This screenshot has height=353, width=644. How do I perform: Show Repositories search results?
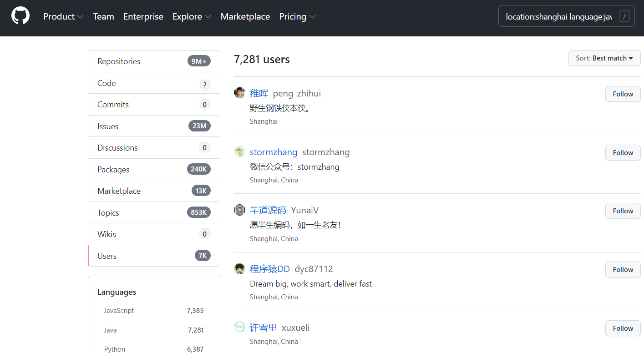[x=154, y=61]
